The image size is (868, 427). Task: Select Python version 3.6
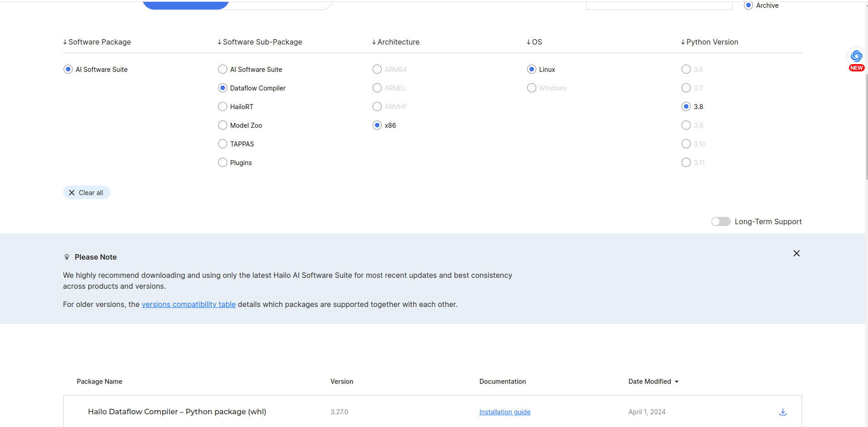coord(686,69)
